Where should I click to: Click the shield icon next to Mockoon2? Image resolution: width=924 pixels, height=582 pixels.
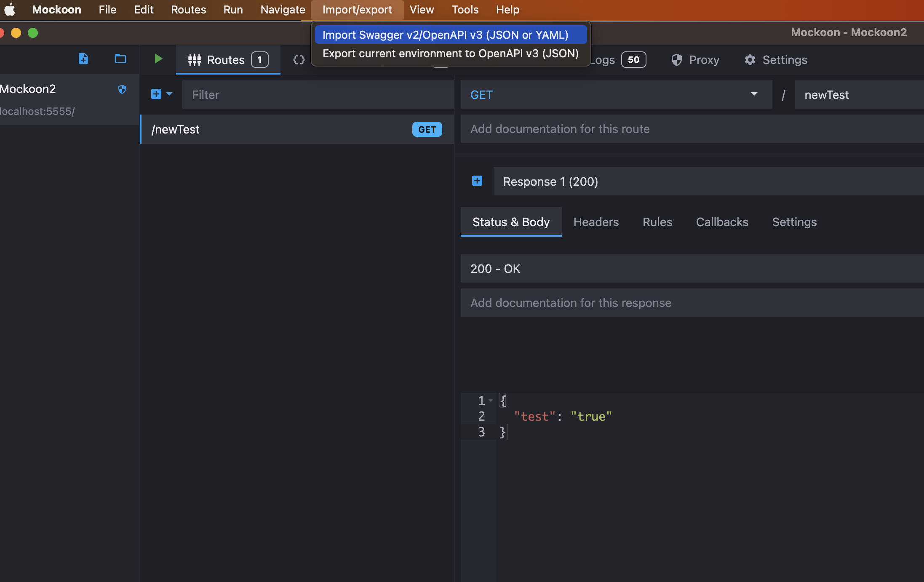pyautogui.click(x=122, y=89)
